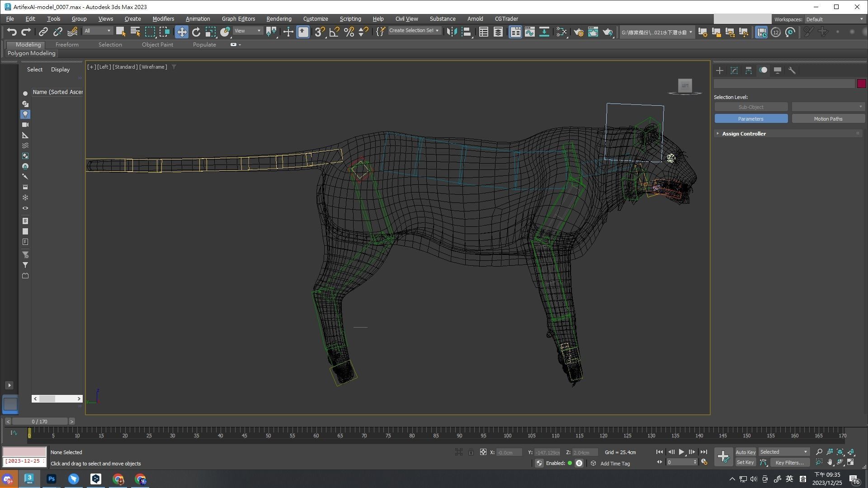This screenshot has height=488, width=868.
Task: Click the time slider 0 / 170
Action: (x=40, y=422)
